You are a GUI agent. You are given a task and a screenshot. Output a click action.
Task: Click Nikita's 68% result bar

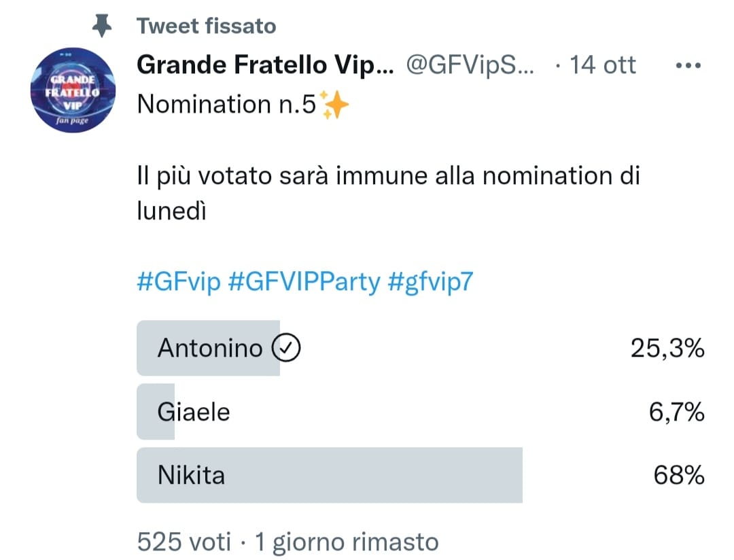coord(330,475)
